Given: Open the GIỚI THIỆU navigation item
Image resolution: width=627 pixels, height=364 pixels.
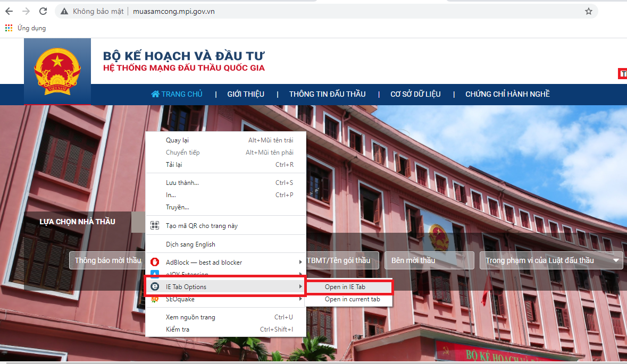Looking at the screenshot, I should tap(246, 94).
